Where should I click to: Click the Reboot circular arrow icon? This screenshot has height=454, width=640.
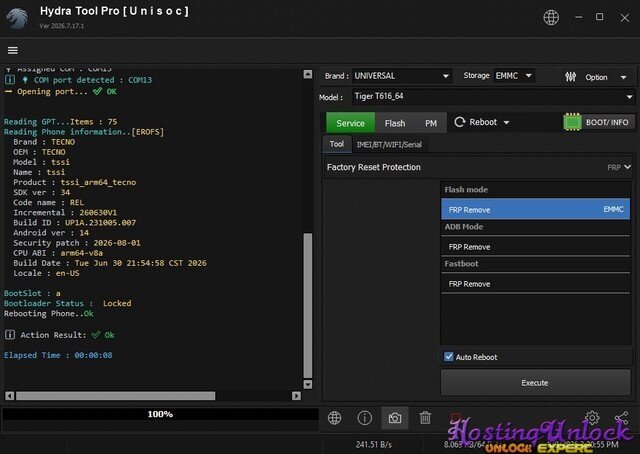[x=460, y=122]
